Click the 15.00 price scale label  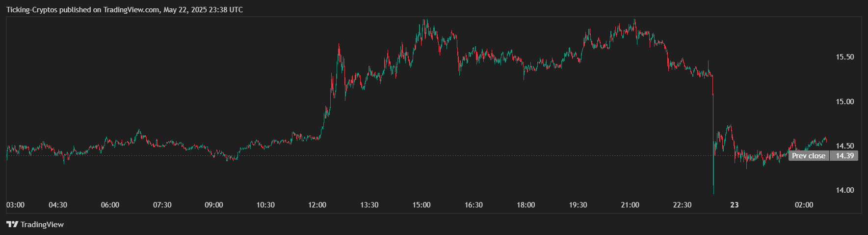point(844,102)
